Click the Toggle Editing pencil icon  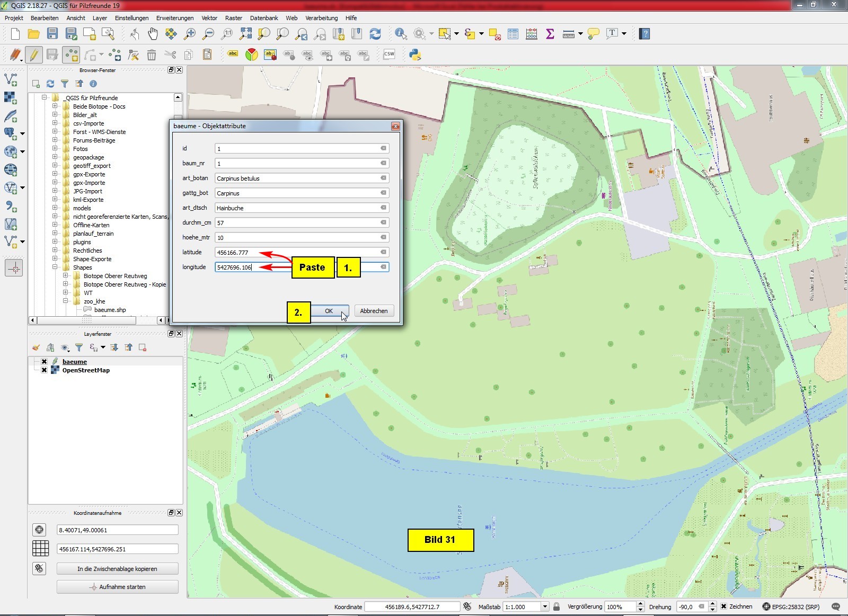click(x=33, y=55)
